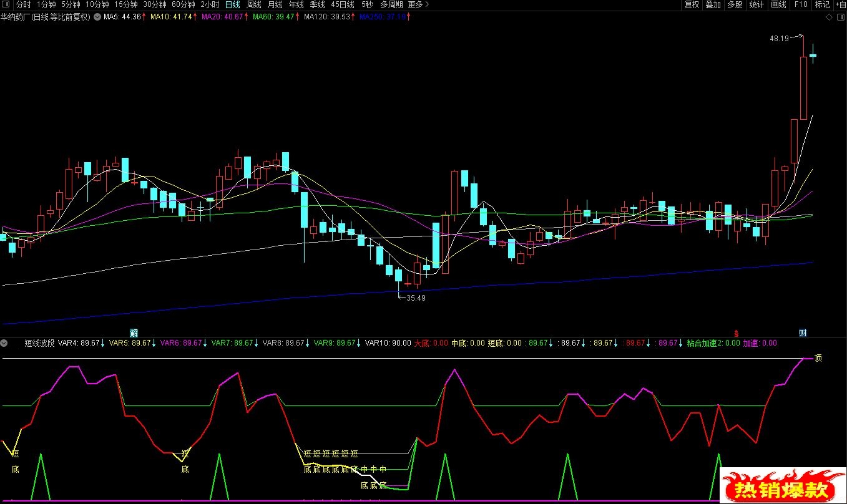
Task: Click the VAR10: 90.00 value
Action: pos(388,343)
